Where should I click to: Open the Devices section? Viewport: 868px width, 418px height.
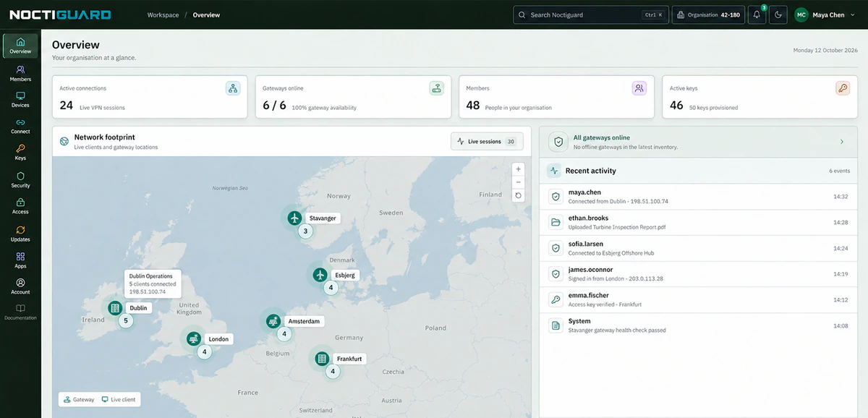20,100
